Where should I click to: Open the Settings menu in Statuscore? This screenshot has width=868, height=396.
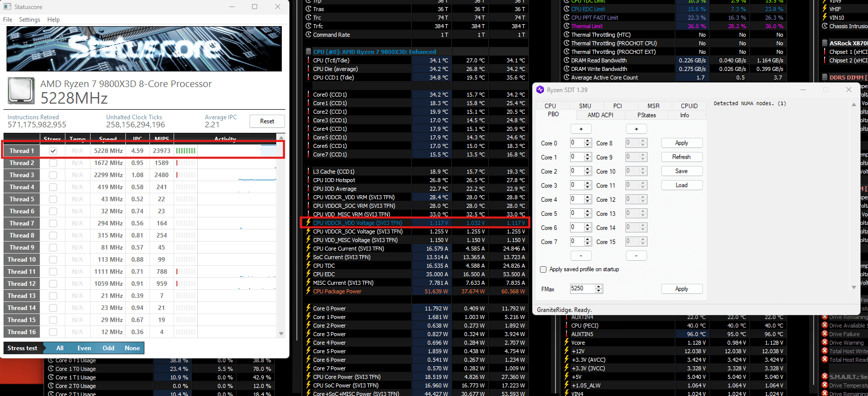click(30, 20)
